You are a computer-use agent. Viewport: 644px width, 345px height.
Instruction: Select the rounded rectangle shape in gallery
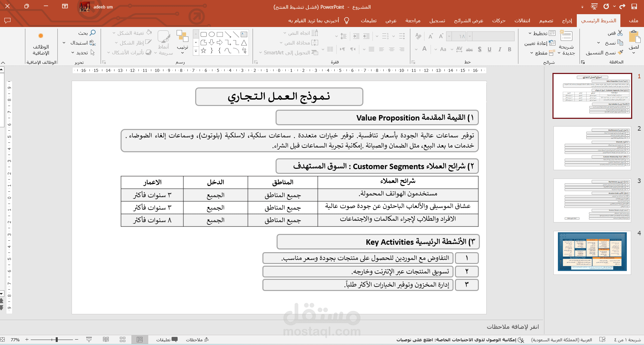click(204, 34)
